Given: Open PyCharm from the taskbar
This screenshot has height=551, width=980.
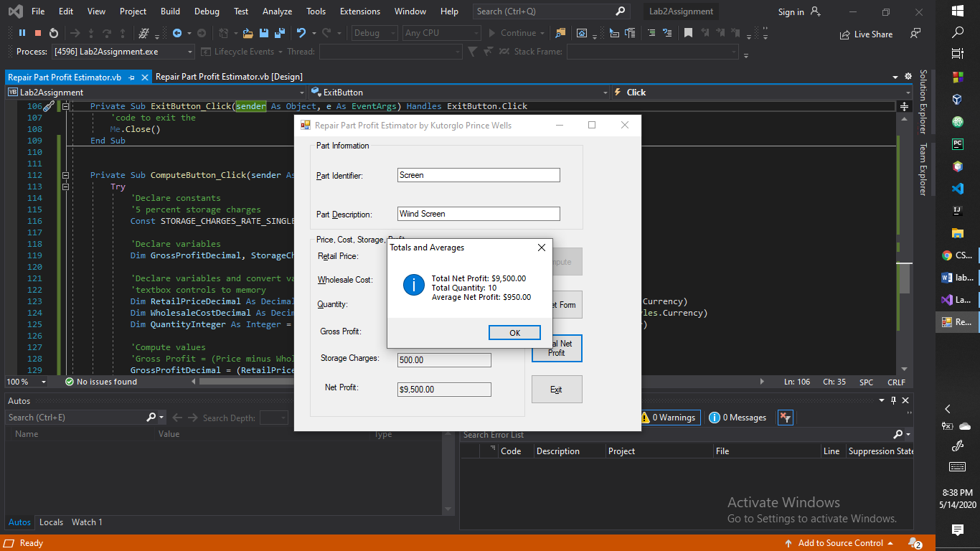Looking at the screenshot, I should [x=958, y=144].
